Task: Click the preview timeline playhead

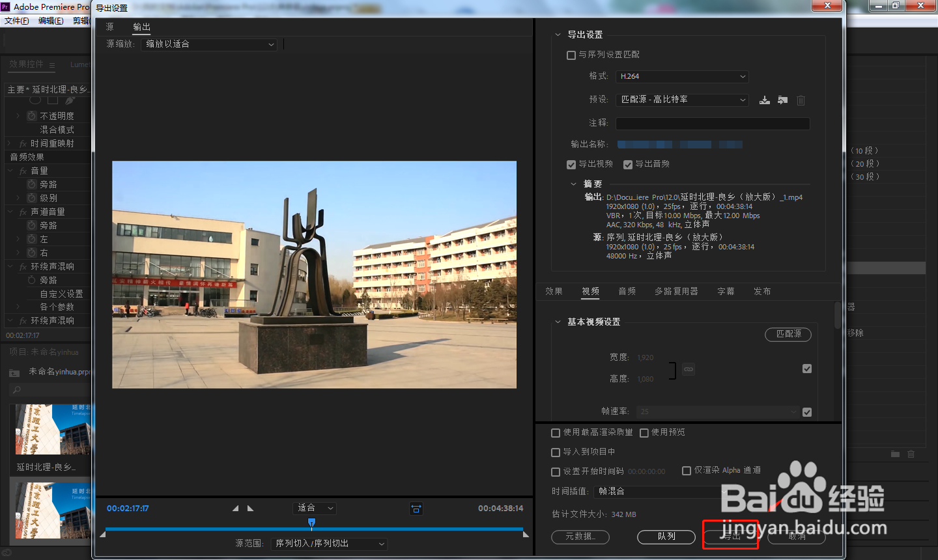Action: [x=312, y=523]
